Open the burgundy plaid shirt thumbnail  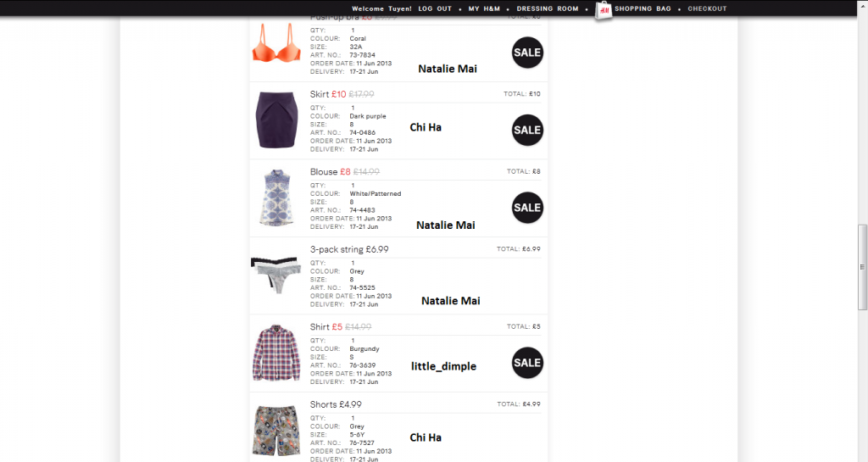click(276, 353)
